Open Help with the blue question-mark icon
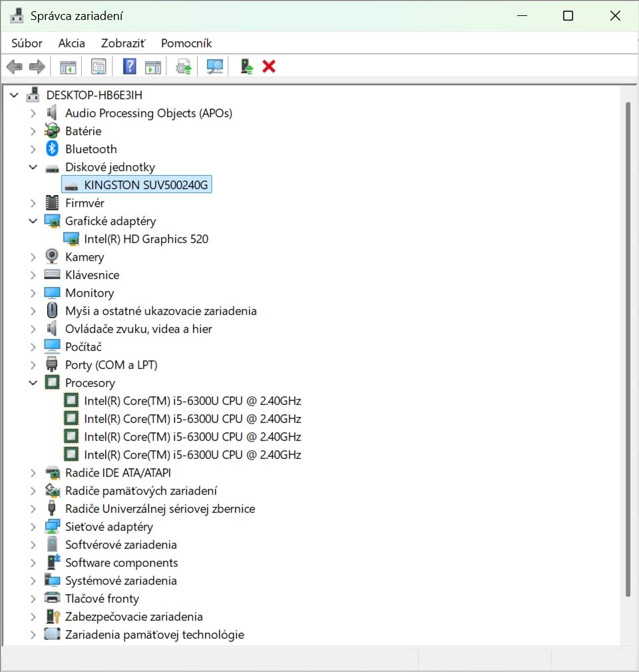 pos(130,67)
